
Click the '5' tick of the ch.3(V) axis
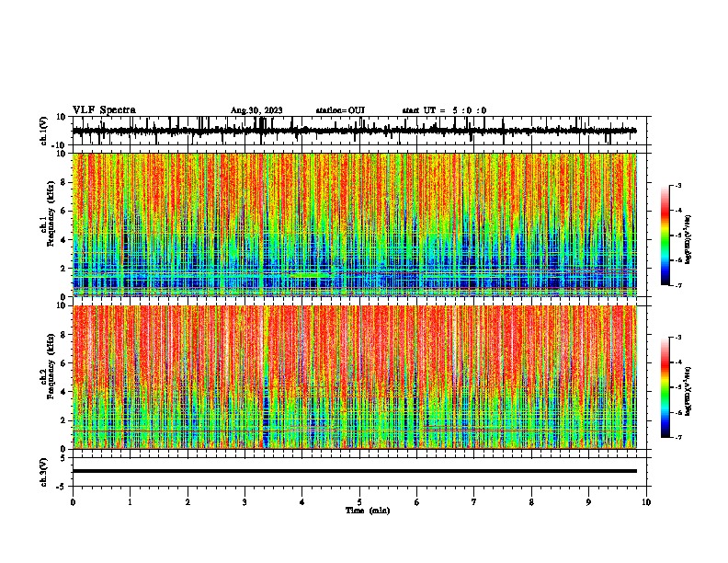(63, 458)
